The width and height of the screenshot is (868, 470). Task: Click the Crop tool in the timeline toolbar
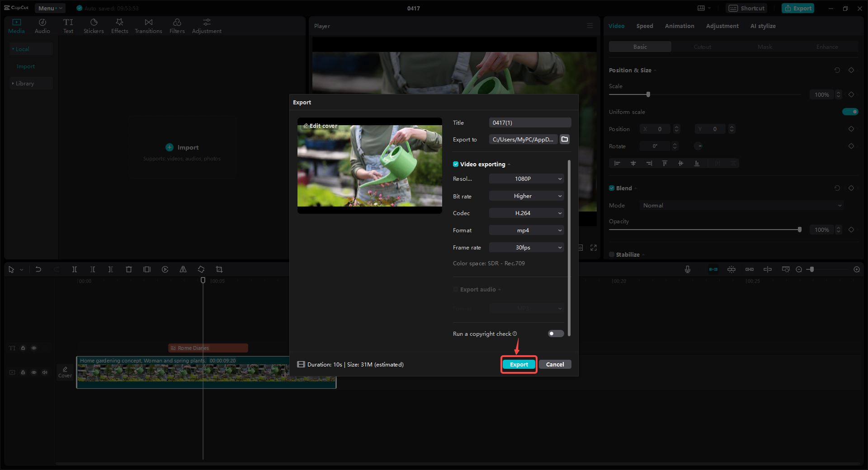[x=219, y=269]
